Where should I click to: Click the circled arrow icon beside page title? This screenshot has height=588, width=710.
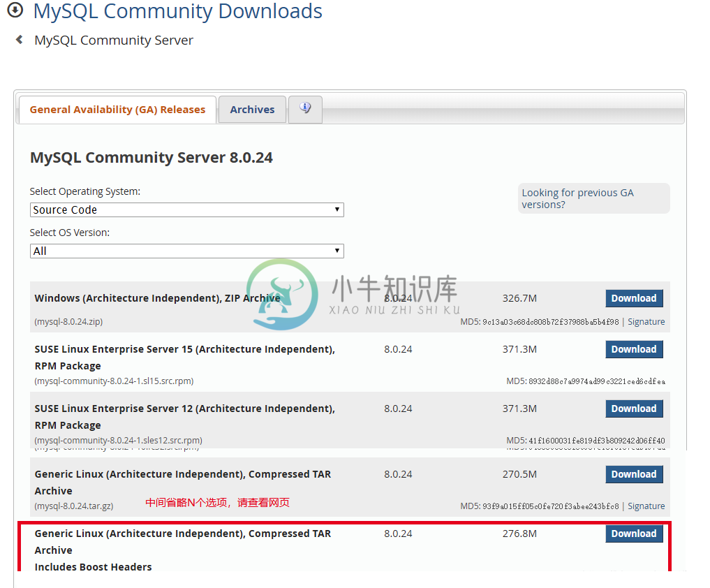[15, 11]
